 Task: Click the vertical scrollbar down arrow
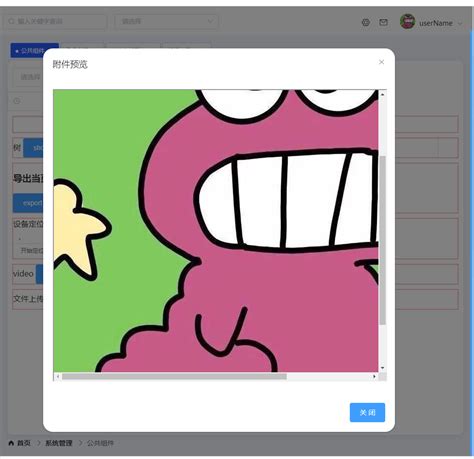(x=382, y=368)
